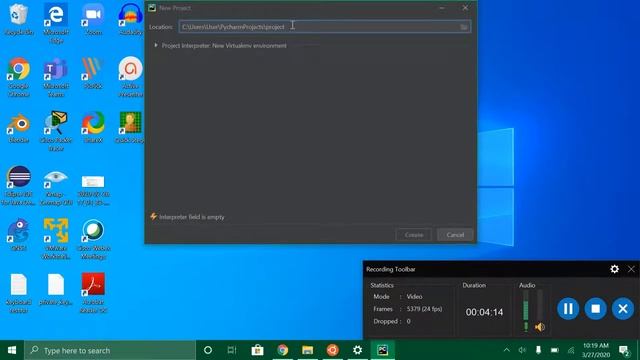
Task: Click the taskbar search box
Action: coord(110,350)
